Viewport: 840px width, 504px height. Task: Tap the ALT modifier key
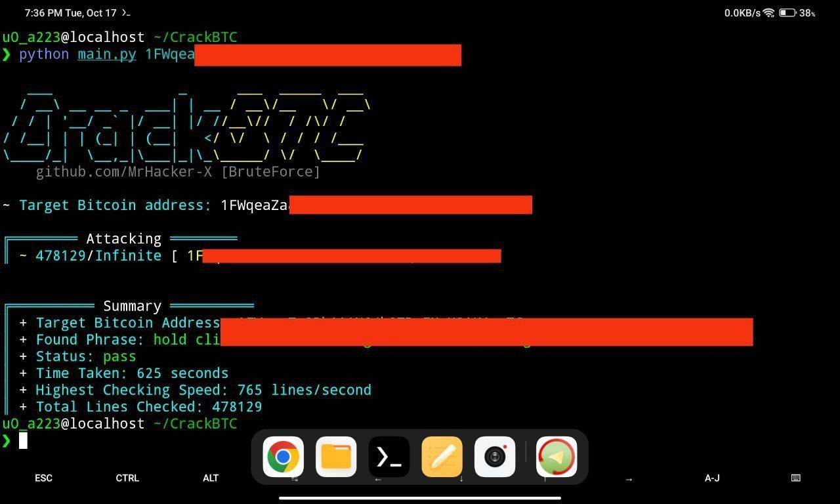pos(211,478)
